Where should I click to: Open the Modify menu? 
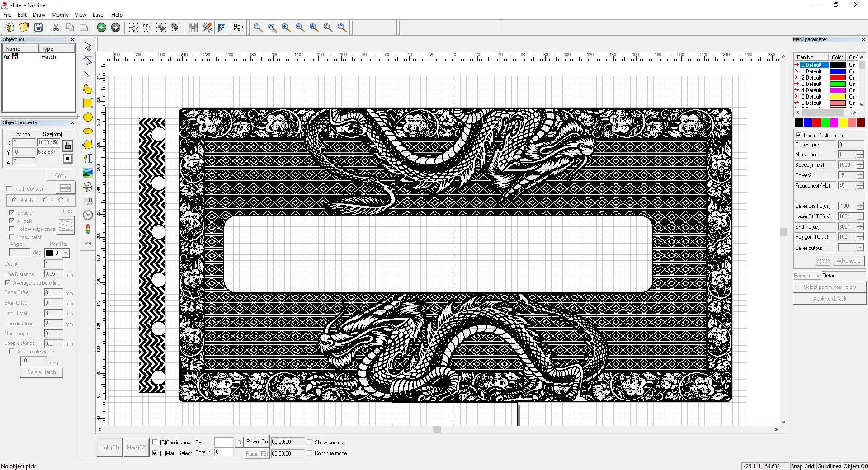coord(60,15)
